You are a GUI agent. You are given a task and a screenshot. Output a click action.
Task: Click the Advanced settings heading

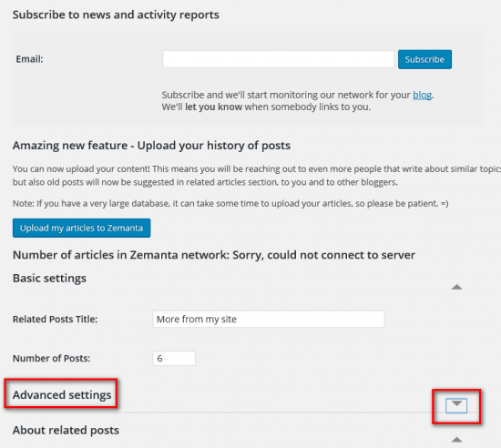pos(62,394)
